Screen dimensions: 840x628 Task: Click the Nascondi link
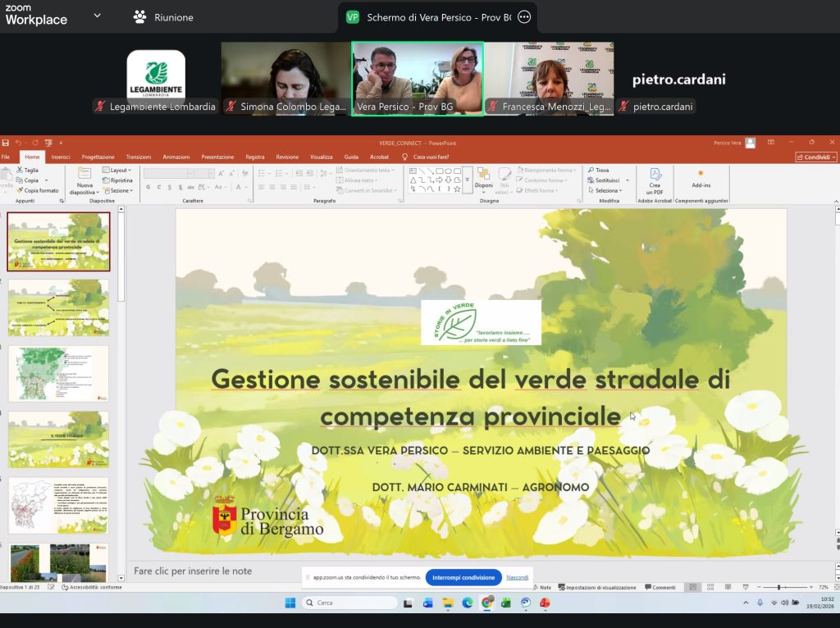(517, 577)
